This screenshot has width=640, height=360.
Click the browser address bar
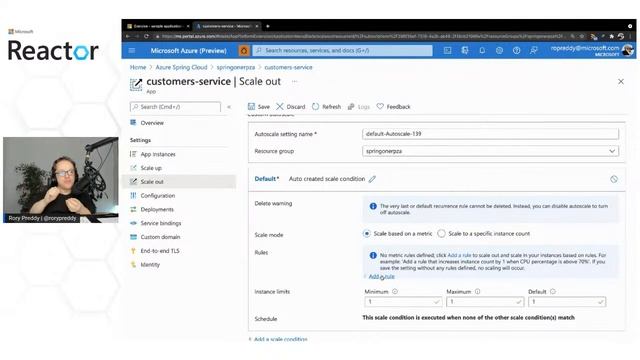tap(362, 36)
